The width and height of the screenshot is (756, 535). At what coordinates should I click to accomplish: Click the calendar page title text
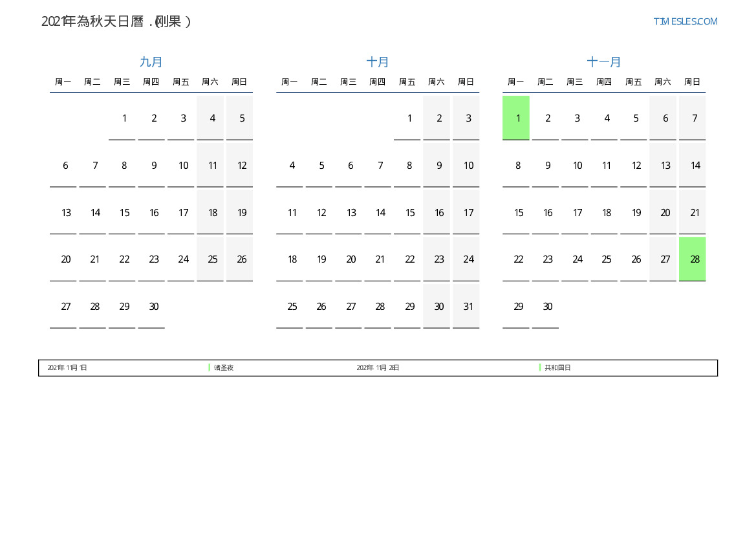116,21
